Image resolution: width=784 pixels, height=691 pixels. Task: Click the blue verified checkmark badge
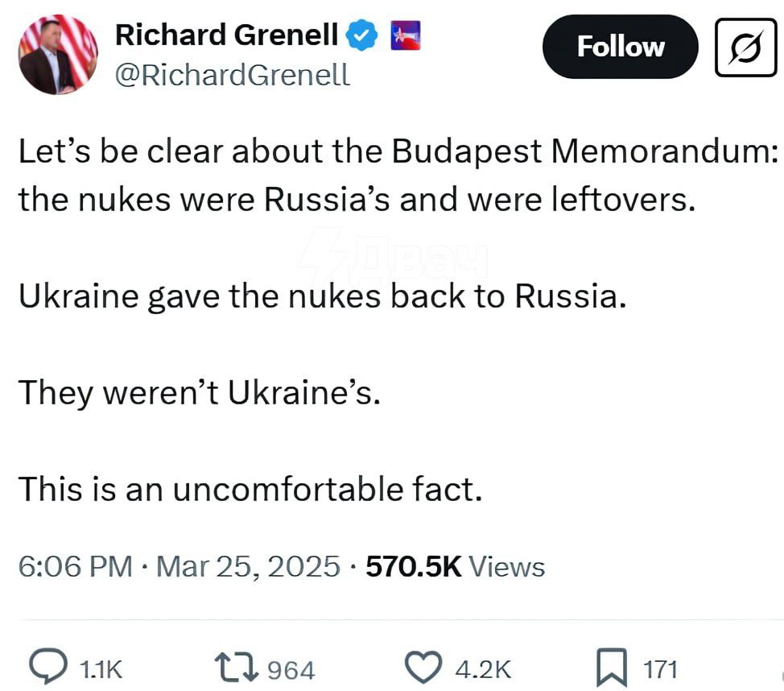[361, 35]
